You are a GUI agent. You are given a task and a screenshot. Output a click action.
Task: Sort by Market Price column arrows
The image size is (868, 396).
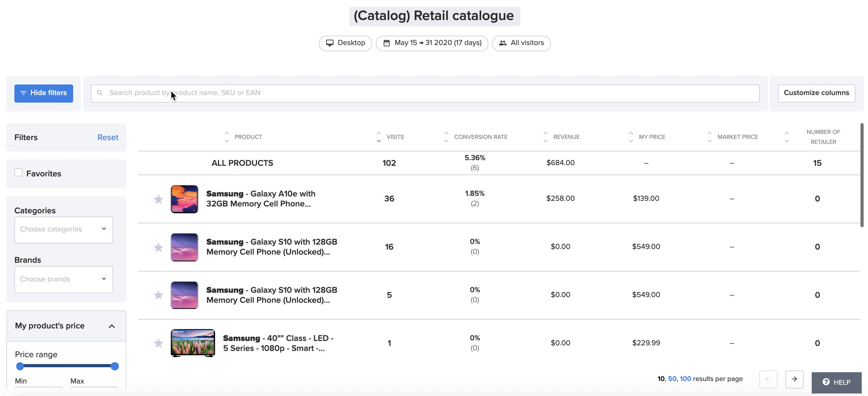709,137
